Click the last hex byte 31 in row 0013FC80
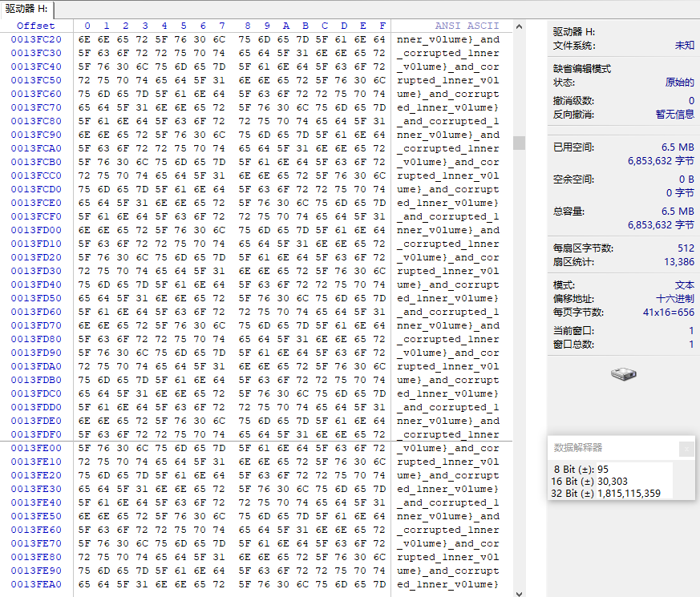Screen dimensions: 700x597 [379, 121]
